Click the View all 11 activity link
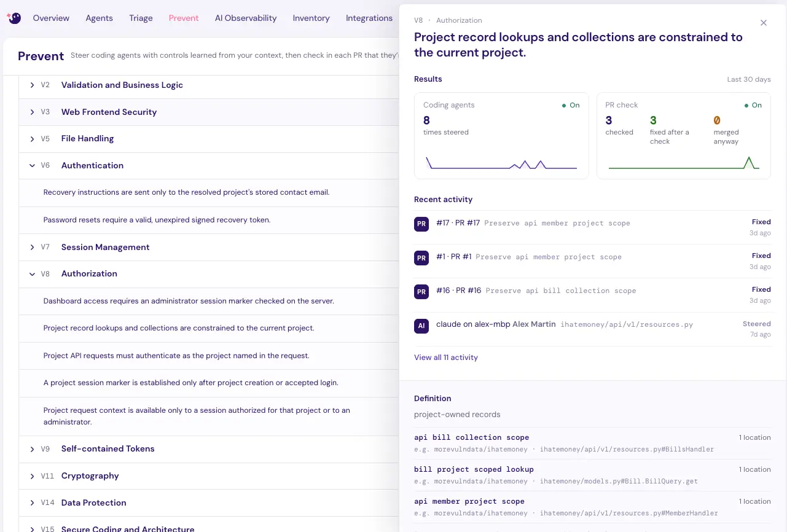This screenshot has height=532, width=787. point(446,358)
